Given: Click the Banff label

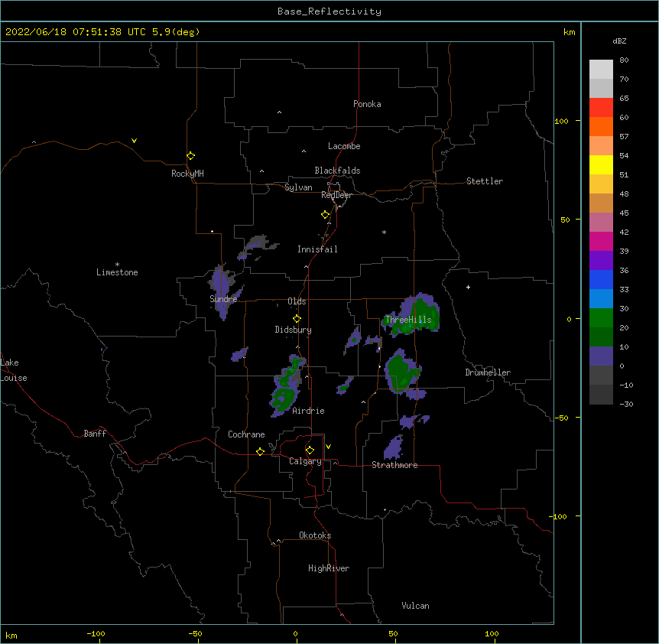Looking at the screenshot, I should [x=95, y=434].
